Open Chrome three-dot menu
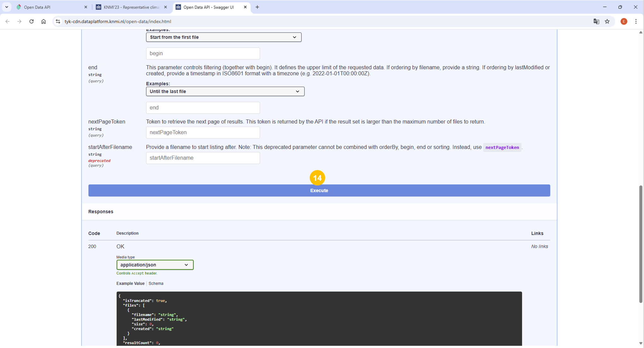The height and width of the screenshot is (348, 644). pos(636,21)
